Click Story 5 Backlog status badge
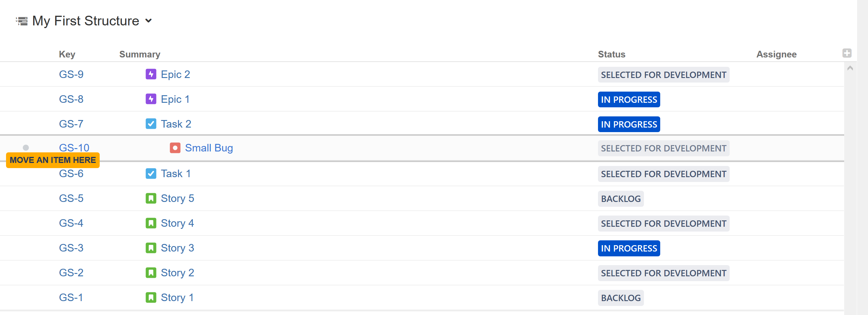 coord(620,199)
